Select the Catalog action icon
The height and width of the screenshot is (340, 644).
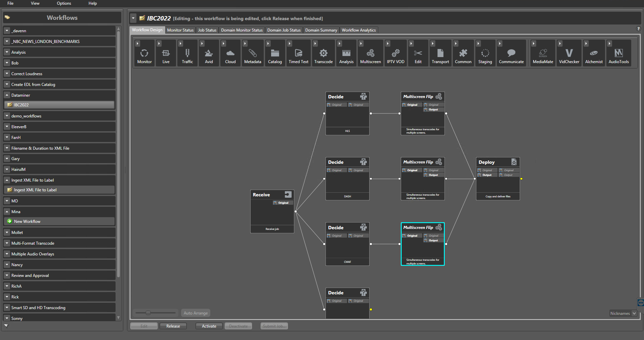pos(275,53)
